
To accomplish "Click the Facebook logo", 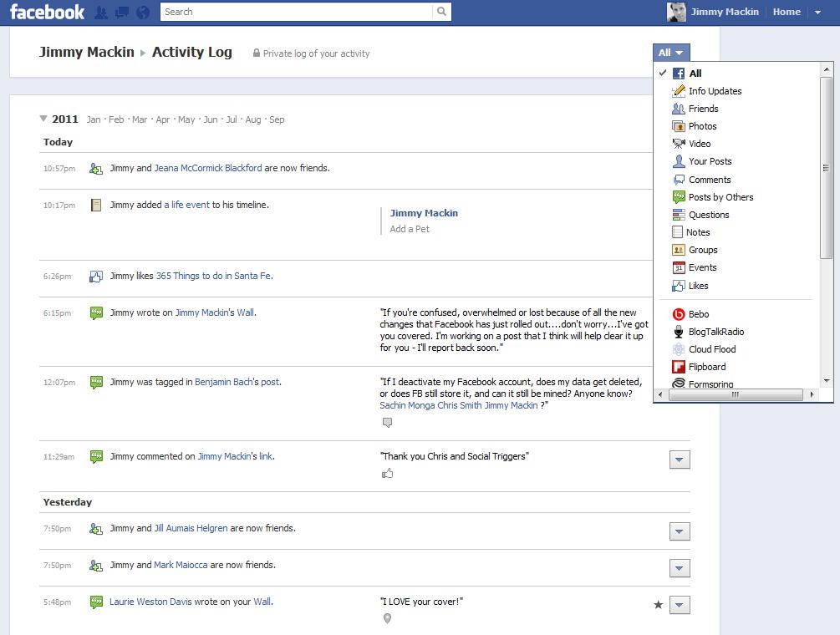I will [47, 12].
